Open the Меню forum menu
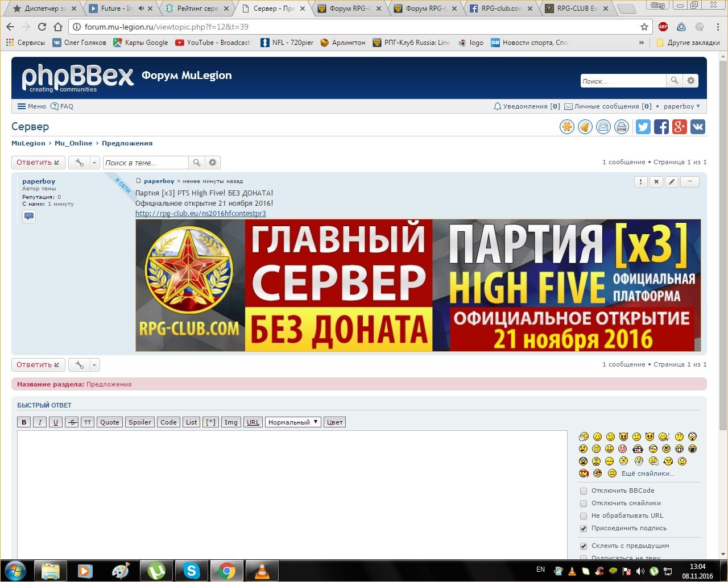Screen dimensions: 728x582 (x=32, y=106)
